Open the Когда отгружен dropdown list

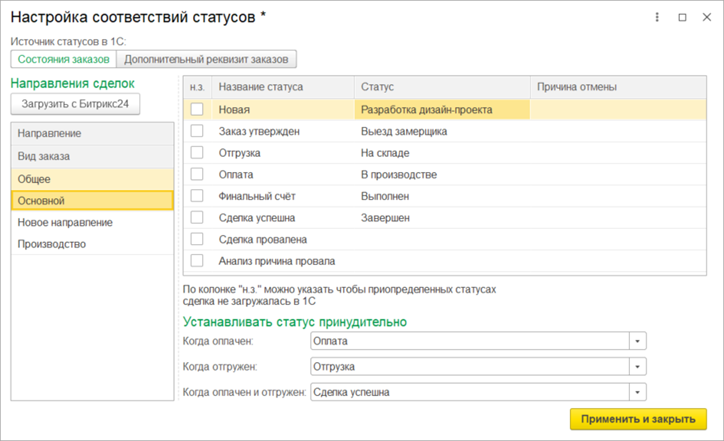tap(638, 366)
